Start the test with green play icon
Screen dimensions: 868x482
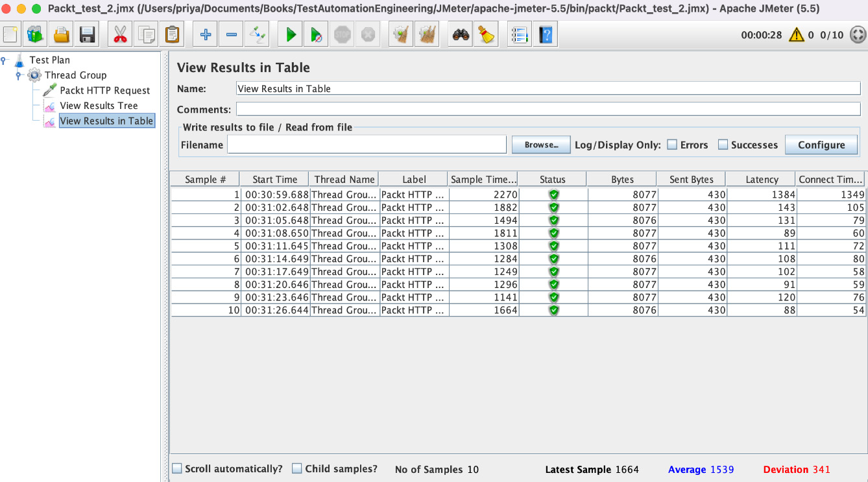click(290, 34)
